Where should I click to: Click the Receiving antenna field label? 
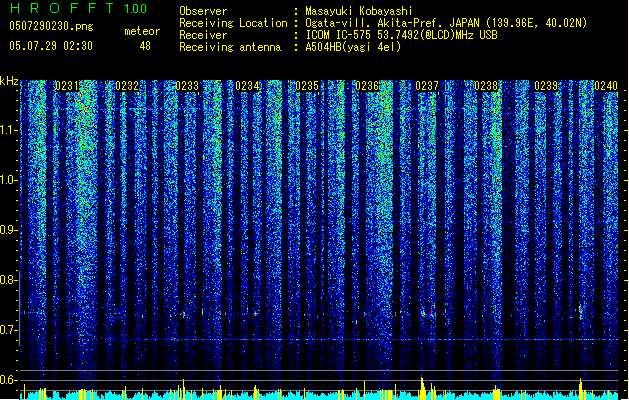(230, 47)
